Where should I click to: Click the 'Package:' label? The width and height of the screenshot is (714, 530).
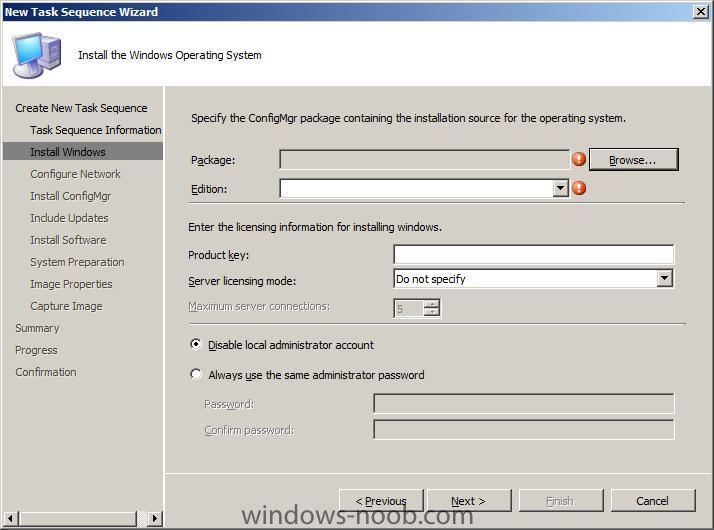(x=213, y=160)
